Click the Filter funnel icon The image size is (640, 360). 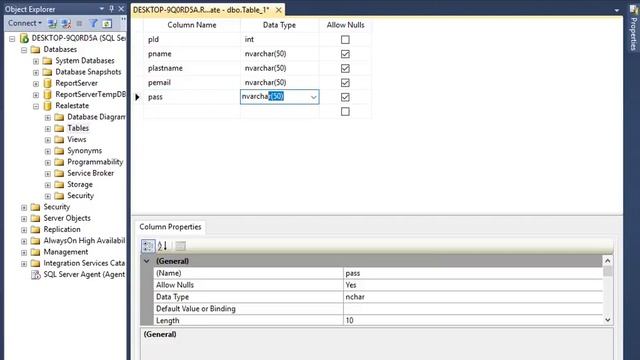click(x=93, y=24)
